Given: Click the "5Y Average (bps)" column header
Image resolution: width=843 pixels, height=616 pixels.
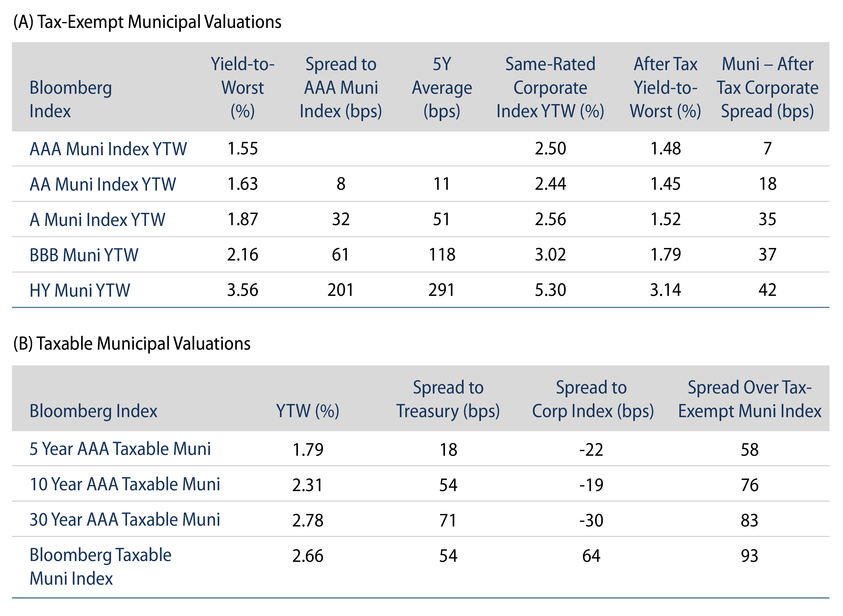Looking at the screenshot, I should tap(442, 88).
